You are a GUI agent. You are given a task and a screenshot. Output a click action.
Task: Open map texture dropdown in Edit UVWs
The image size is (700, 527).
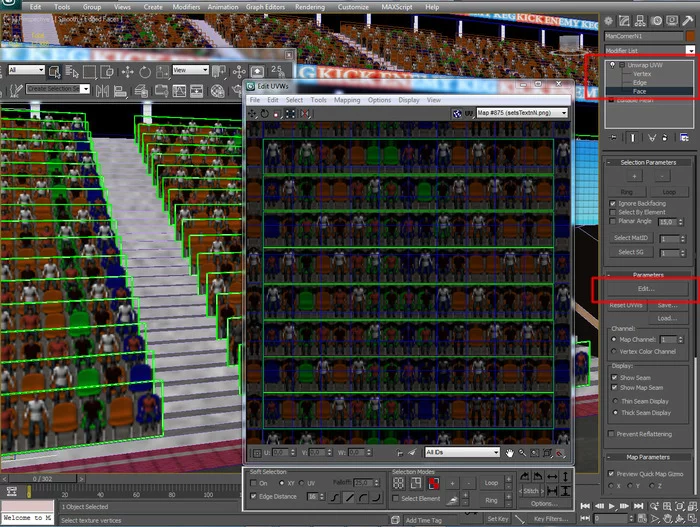click(x=522, y=113)
